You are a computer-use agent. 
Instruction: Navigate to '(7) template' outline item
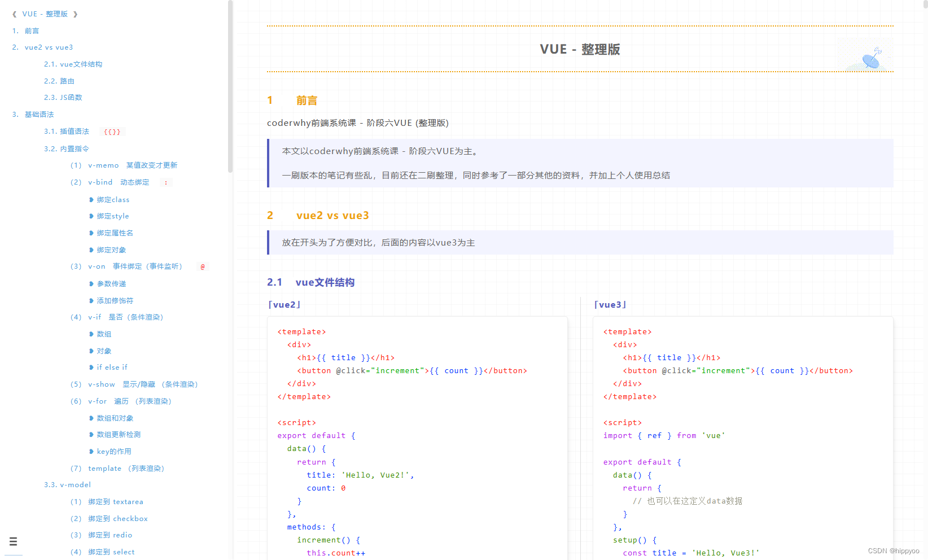click(117, 469)
